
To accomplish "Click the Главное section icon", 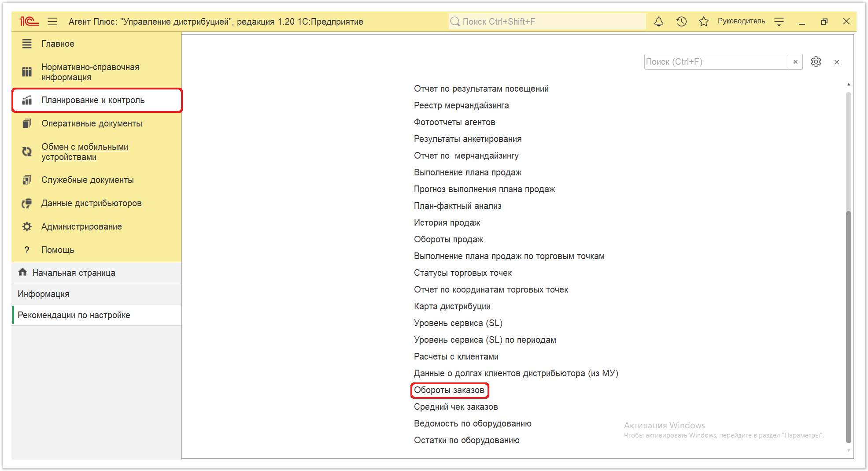I will tap(27, 44).
